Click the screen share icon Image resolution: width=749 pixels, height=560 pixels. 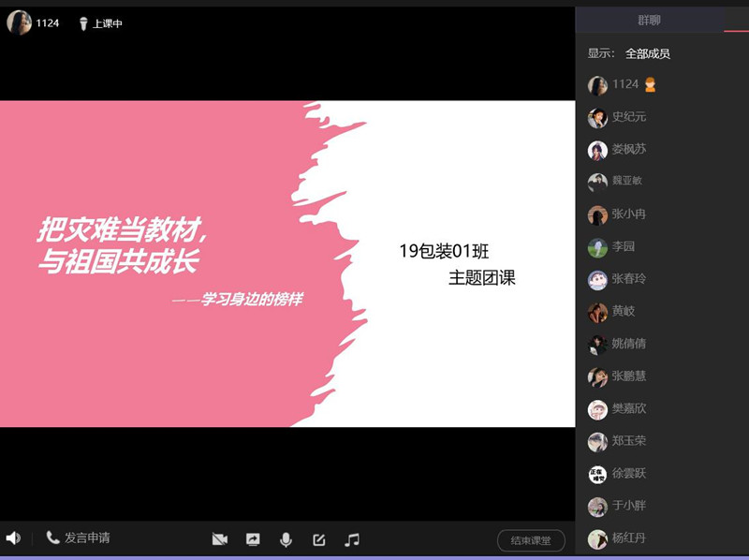[253, 539]
